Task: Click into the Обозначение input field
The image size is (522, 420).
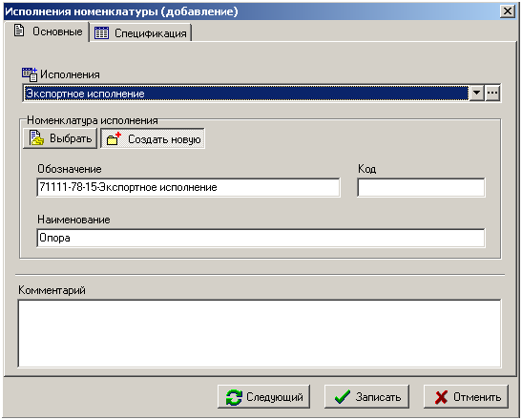Action: pos(188,187)
